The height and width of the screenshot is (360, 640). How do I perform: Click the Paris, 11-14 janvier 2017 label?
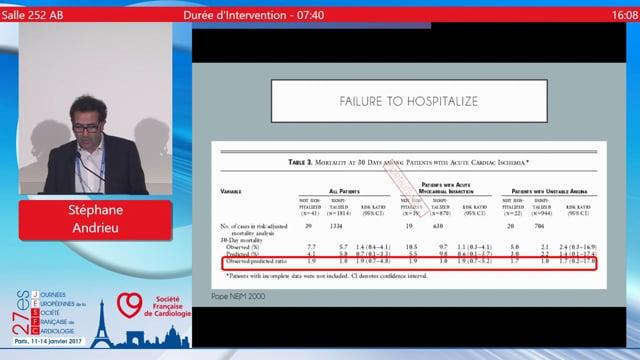click(x=48, y=341)
